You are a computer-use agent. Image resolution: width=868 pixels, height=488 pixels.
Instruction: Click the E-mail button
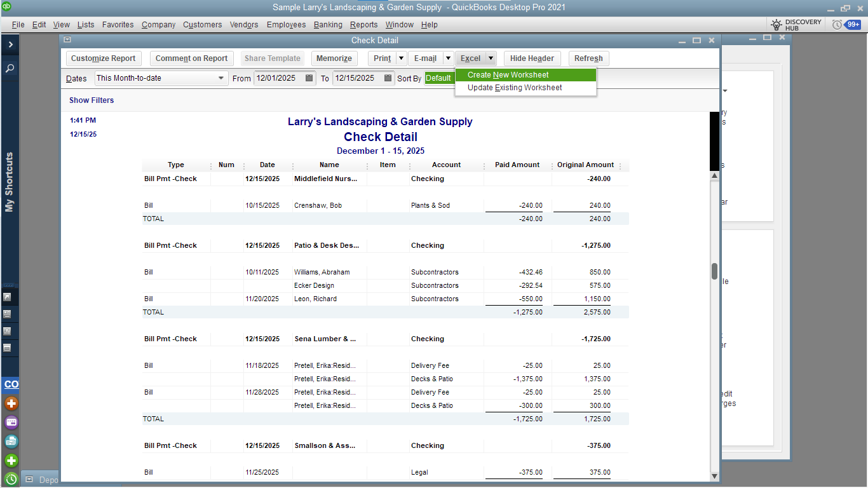click(x=425, y=58)
